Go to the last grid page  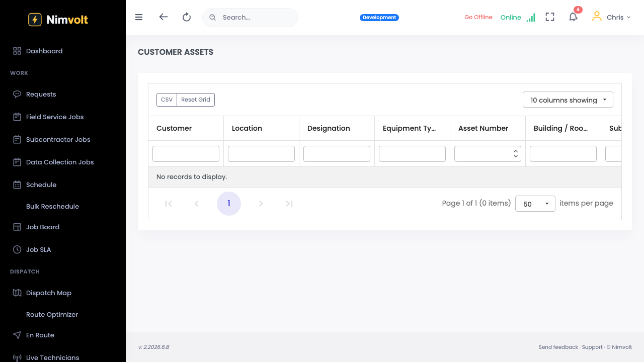289,204
